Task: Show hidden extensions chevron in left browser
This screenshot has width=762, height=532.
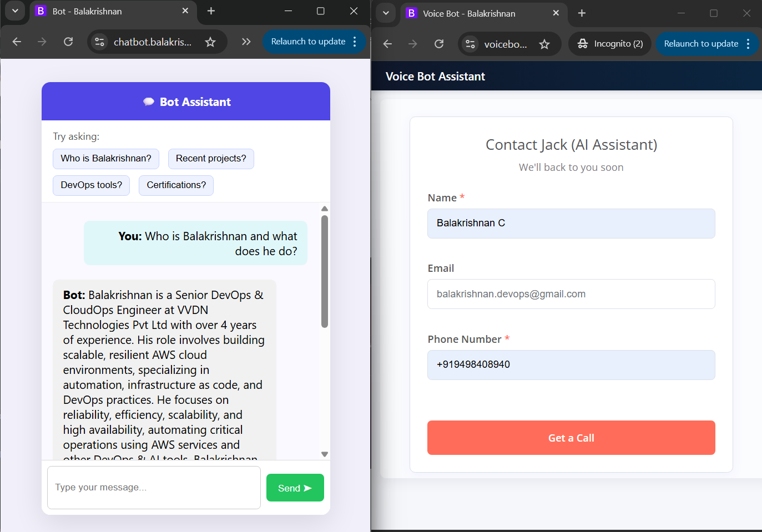Action: (x=246, y=42)
